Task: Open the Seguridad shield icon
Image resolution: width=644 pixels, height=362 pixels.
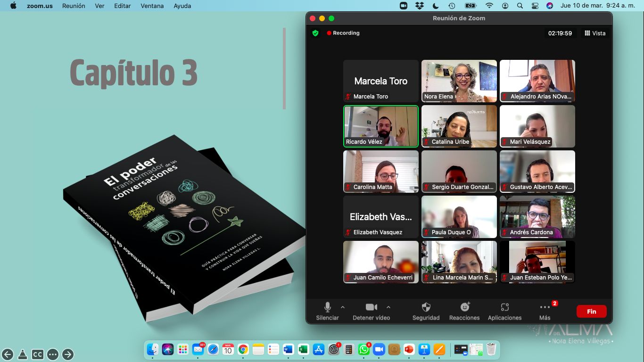Action: click(x=426, y=307)
